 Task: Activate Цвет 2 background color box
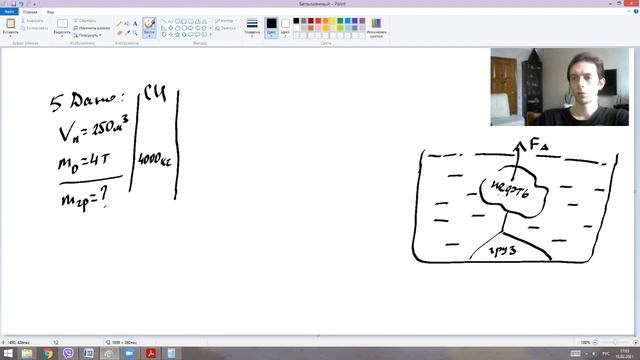tap(285, 27)
